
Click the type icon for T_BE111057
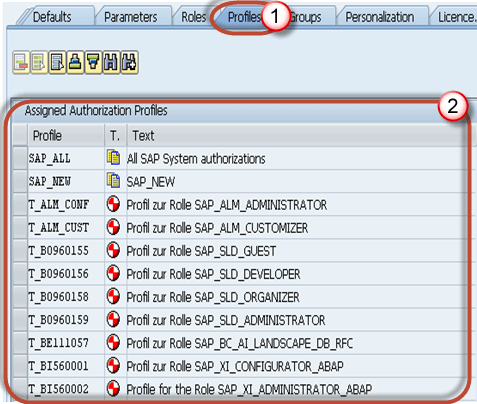pos(113,342)
